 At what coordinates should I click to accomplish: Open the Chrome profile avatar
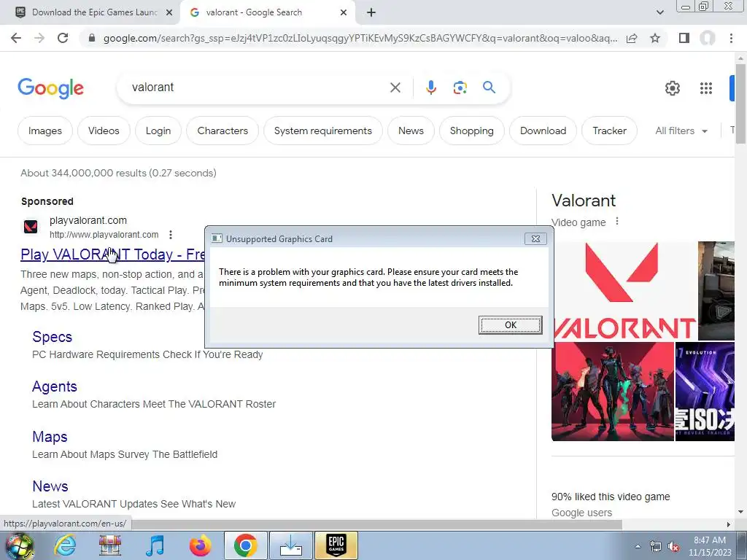[x=708, y=38]
